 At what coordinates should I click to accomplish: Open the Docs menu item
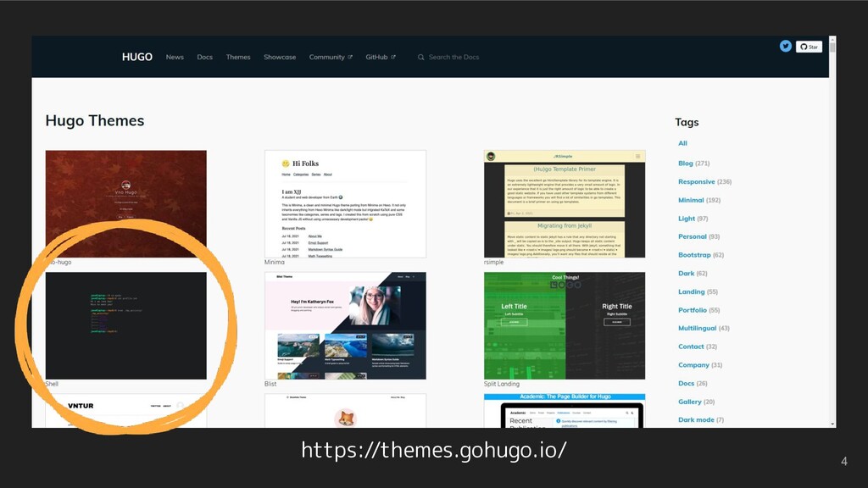(205, 57)
